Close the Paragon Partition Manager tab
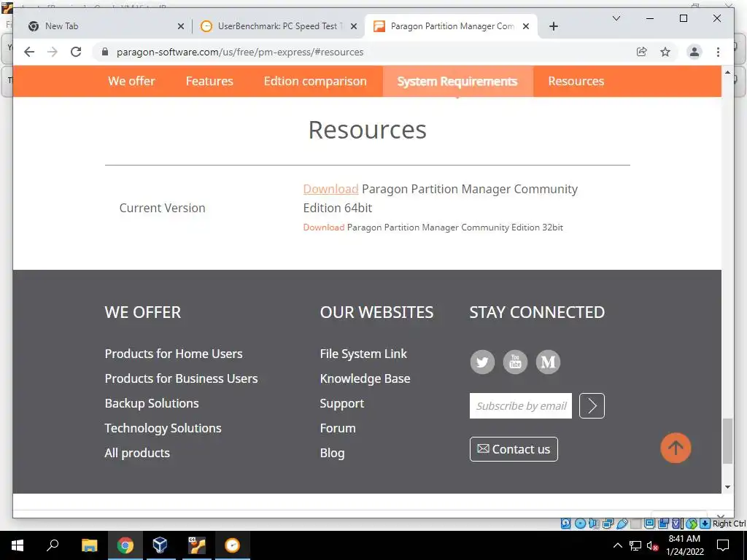Viewport: 747px width, 560px height. [526, 26]
